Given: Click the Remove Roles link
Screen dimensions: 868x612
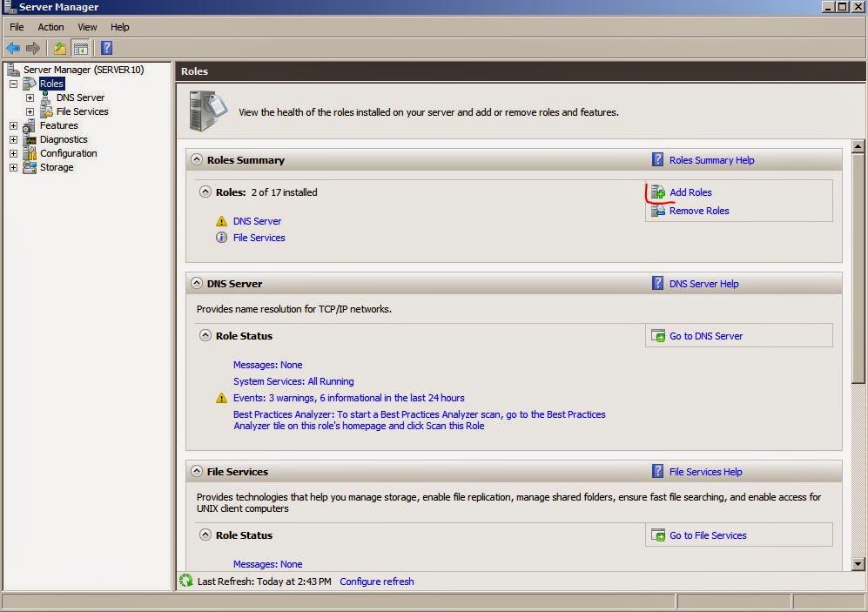Looking at the screenshot, I should (699, 211).
